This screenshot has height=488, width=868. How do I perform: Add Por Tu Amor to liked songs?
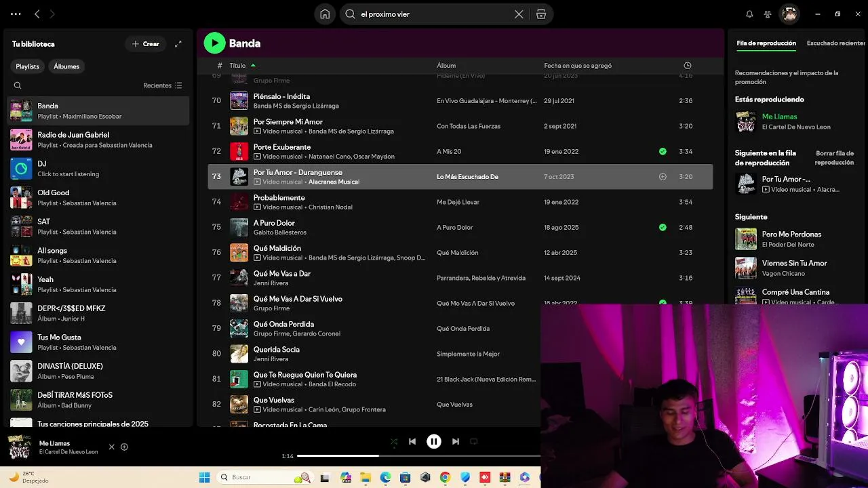pyautogui.click(x=663, y=177)
